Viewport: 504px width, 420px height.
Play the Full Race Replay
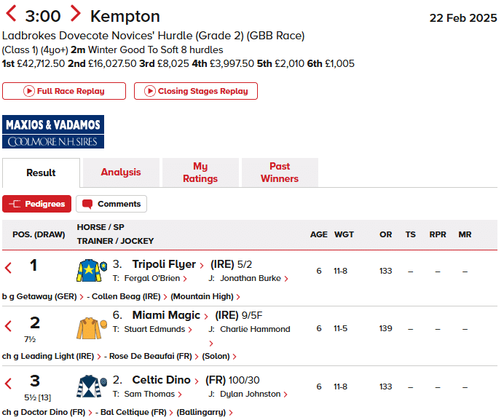(x=64, y=91)
